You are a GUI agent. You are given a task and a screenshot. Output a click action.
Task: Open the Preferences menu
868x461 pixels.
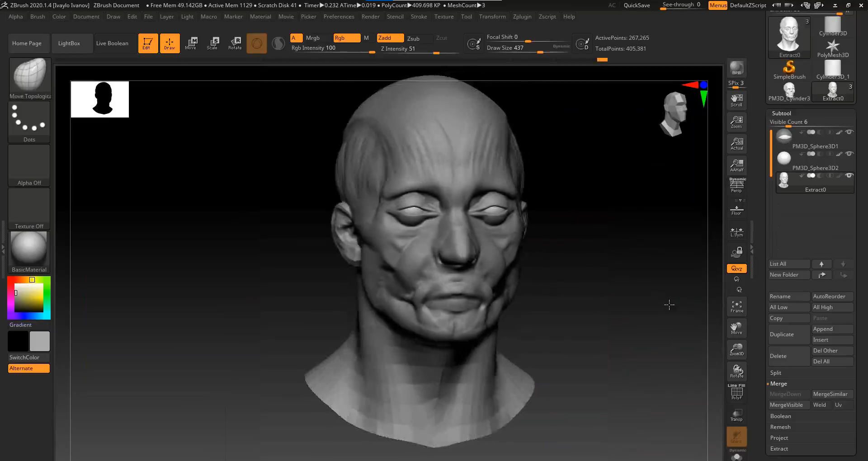coord(339,17)
